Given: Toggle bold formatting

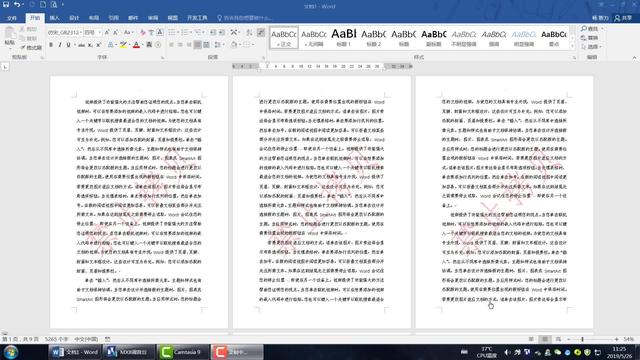Looking at the screenshot, I should (51, 45).
